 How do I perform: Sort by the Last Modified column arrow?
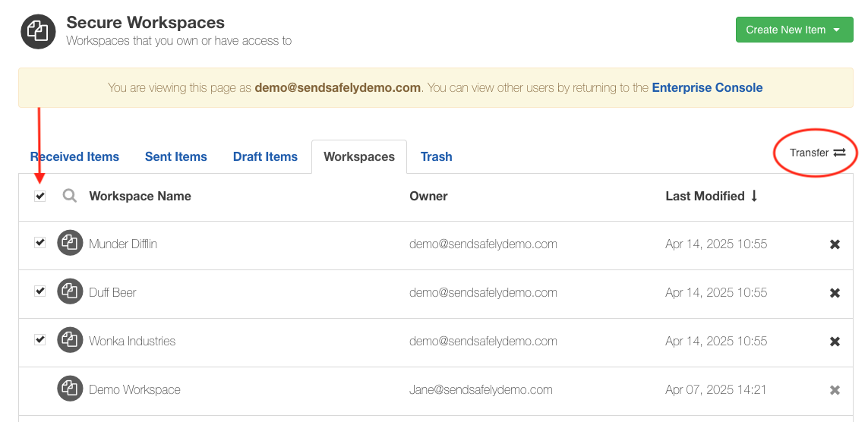[x=754, y=196]
